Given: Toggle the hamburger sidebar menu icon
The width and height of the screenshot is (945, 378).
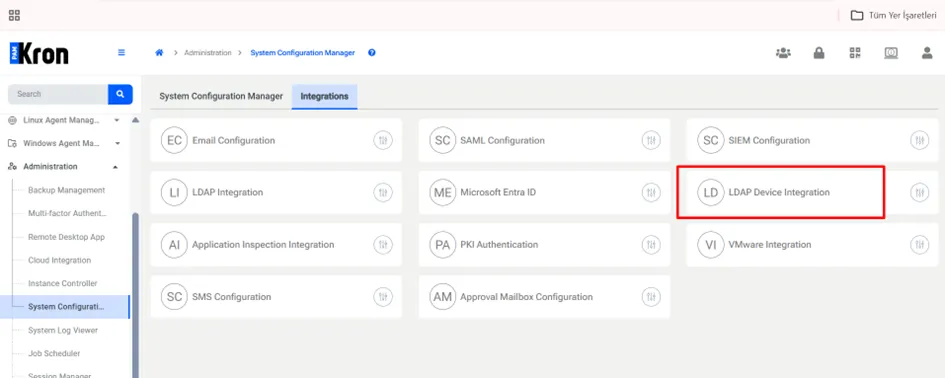Looking at the screenshot, I should pyautogui.click(x=121, y=52).
